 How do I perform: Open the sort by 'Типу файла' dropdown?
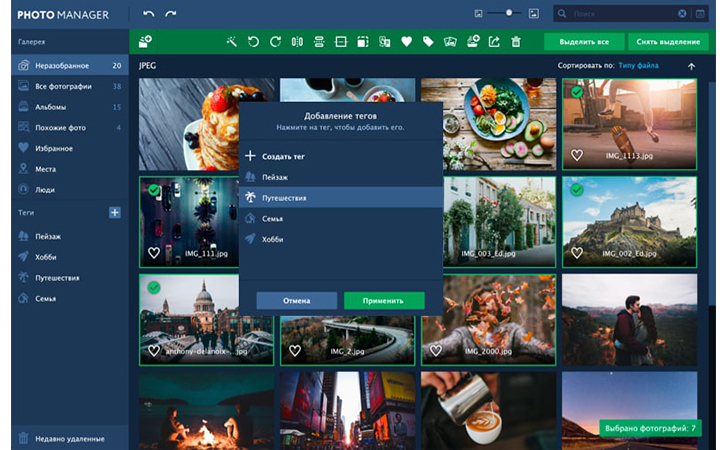tap(640, 66)
